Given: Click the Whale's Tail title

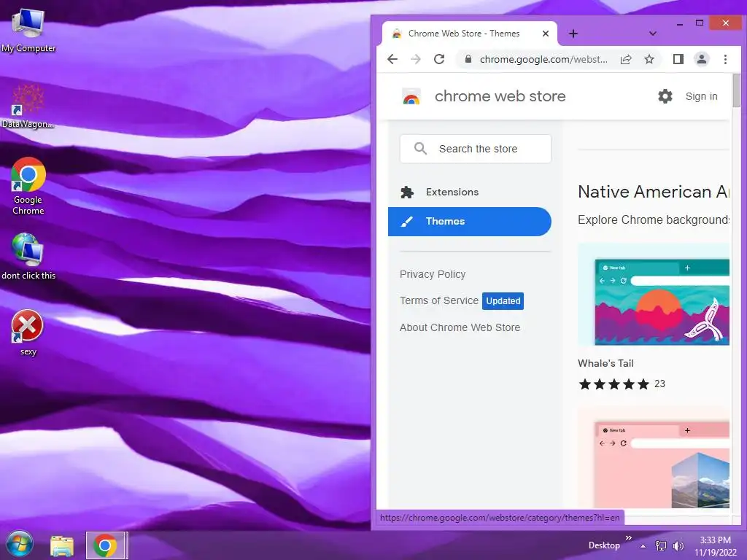Looking at the screenshot, I should click(605, 363).
